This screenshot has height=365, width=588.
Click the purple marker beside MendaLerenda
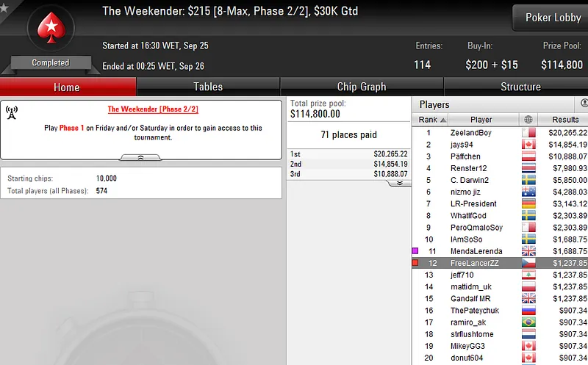(x=415, y=250)
